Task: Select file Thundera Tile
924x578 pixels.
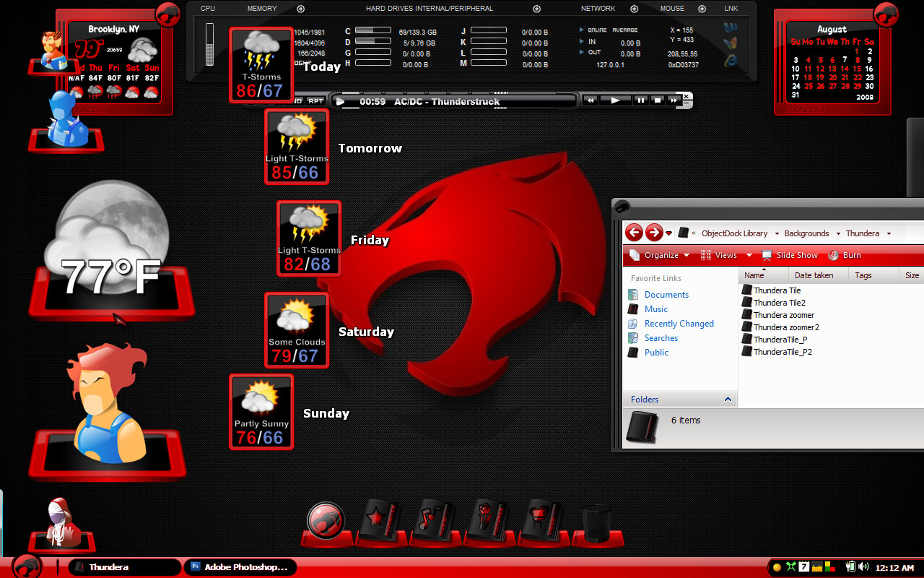Action: 771,290
